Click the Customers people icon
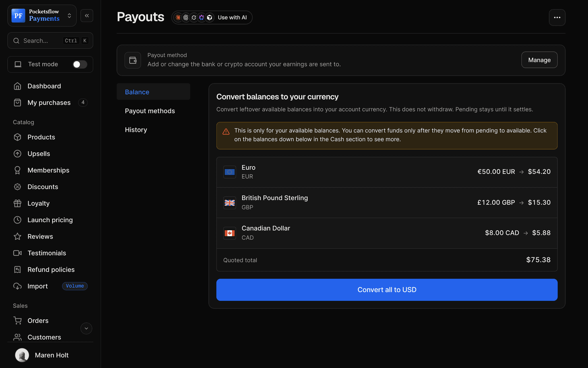588x368 pixels. (x=18, y=337)
